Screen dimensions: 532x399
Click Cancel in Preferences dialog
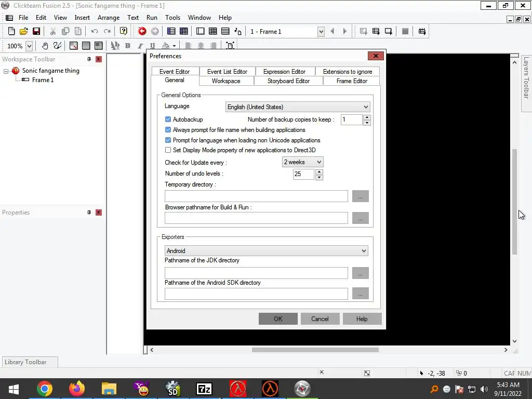320,319
